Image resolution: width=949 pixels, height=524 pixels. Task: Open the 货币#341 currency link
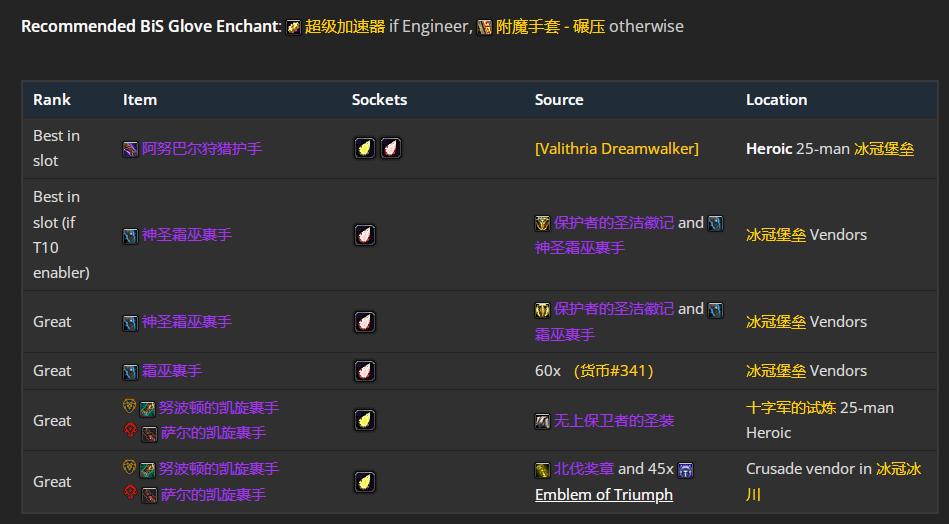[613, 371]
